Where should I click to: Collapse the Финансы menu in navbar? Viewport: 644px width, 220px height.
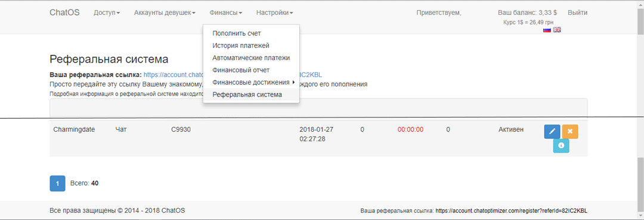click(x=225, y=13)
